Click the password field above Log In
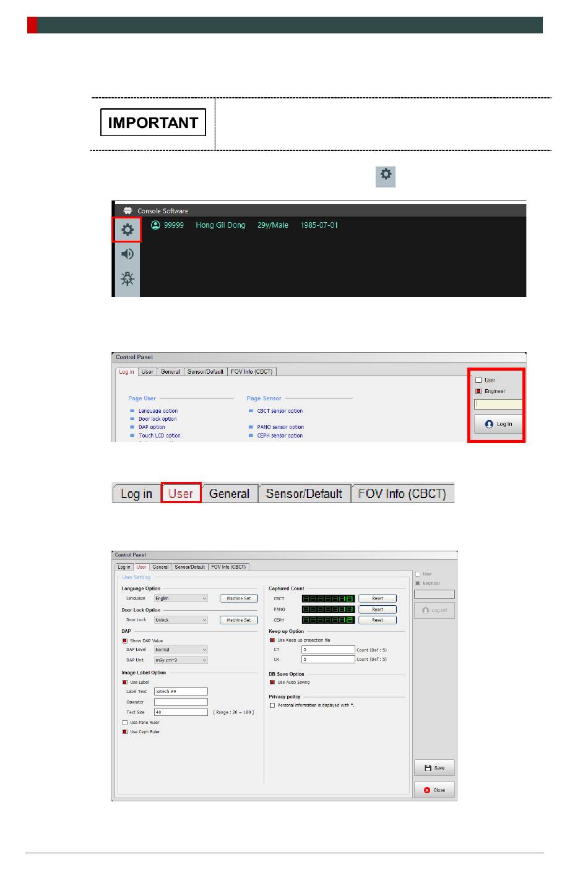Screen dimensions: 588x870 coord(498,404)
